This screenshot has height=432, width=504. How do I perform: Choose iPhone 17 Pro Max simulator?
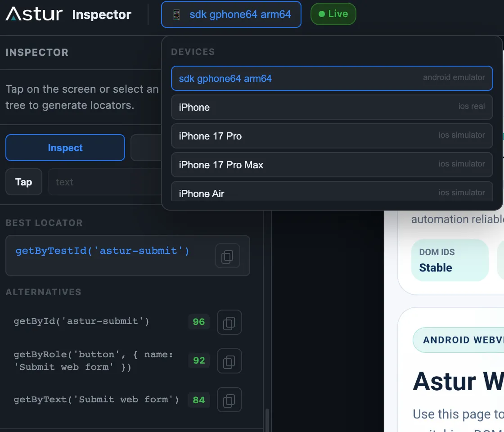(x=332, y=165)
